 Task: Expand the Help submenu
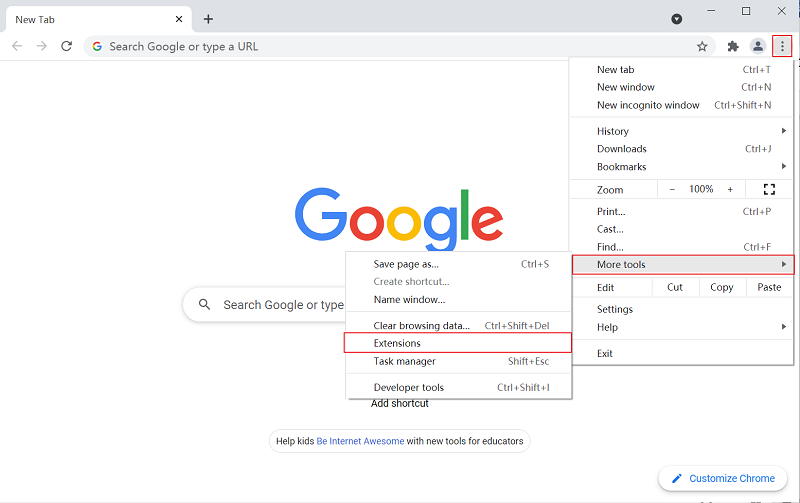coord(682,327)
